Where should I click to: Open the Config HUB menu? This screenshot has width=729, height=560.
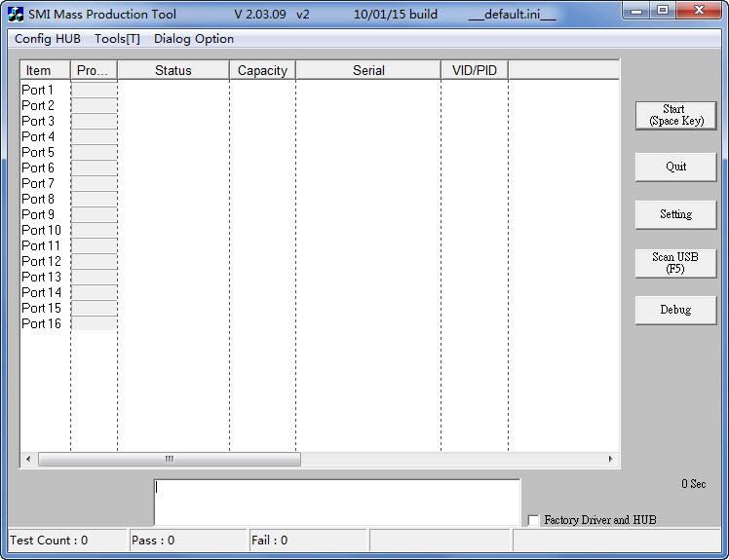coord(48,39)
